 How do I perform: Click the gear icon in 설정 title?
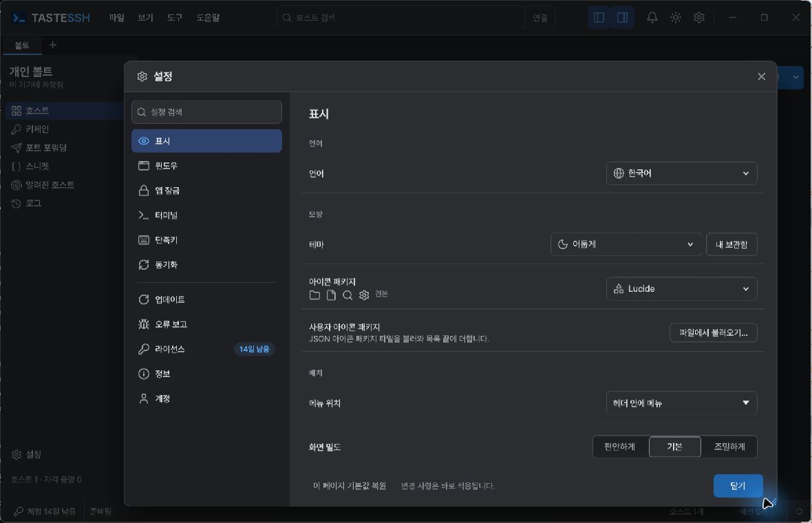(x=142, y=76)
